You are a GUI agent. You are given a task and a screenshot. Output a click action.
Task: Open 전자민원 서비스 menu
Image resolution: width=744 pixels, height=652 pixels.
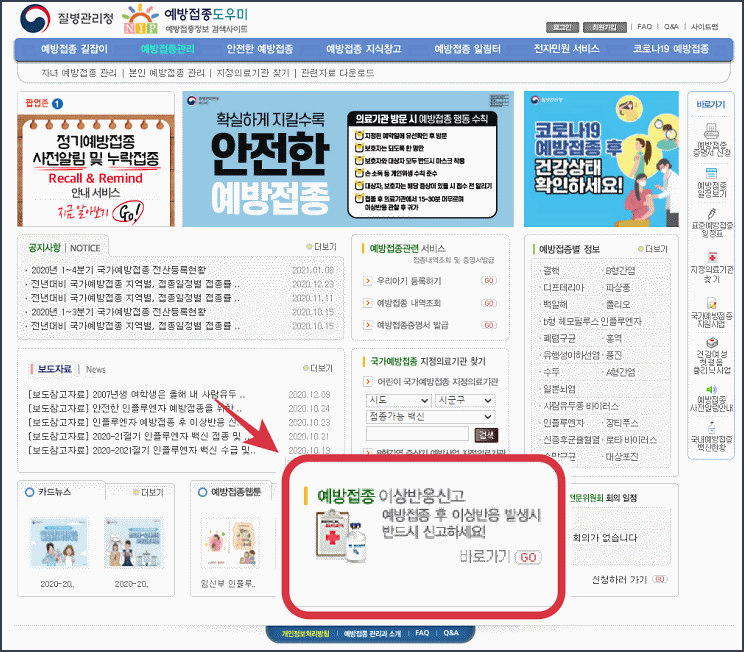pos(567,49)
